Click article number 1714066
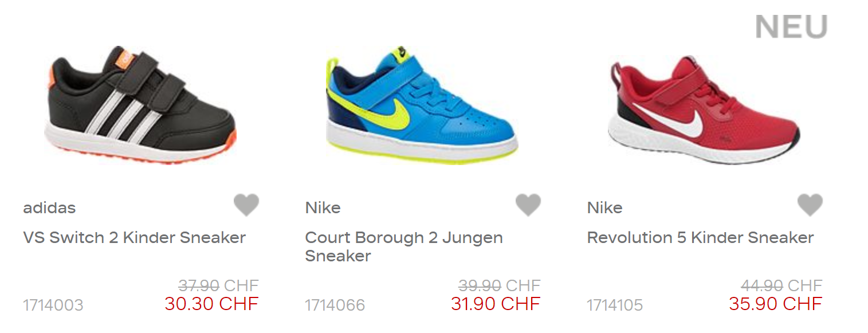 pyautogui.click(x=335, y=305)
